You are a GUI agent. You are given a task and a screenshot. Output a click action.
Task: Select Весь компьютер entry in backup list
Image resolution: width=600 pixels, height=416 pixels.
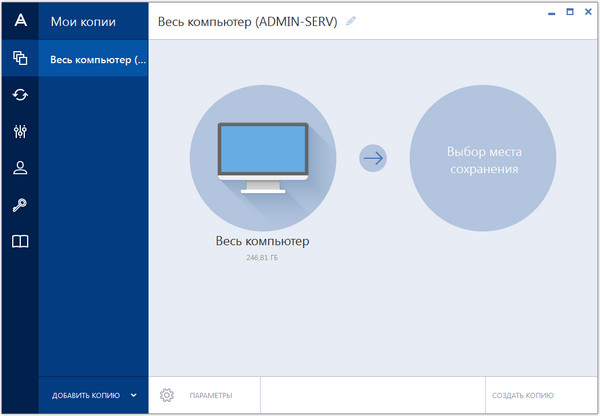(98, 59)
